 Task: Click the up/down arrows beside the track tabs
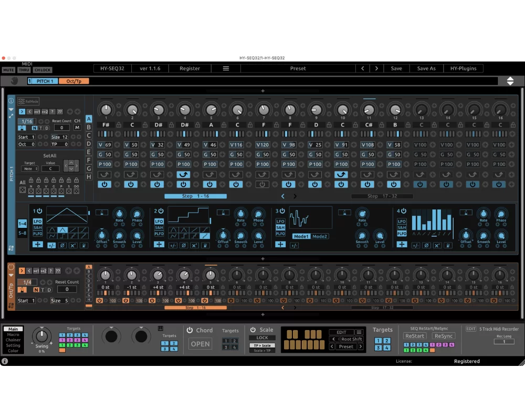tap(510, 81)
